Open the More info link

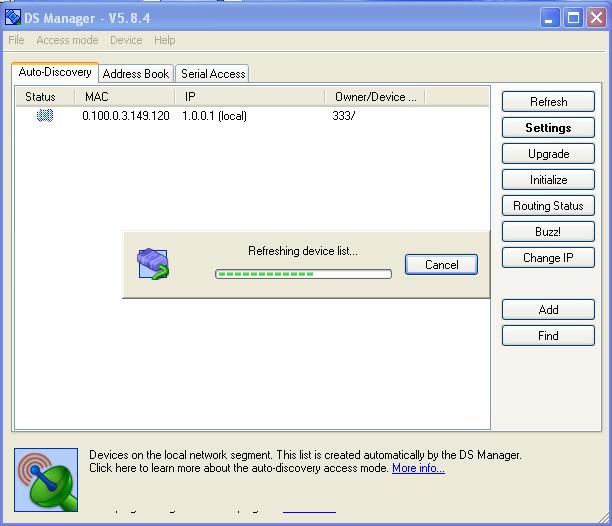coord(418,468)
